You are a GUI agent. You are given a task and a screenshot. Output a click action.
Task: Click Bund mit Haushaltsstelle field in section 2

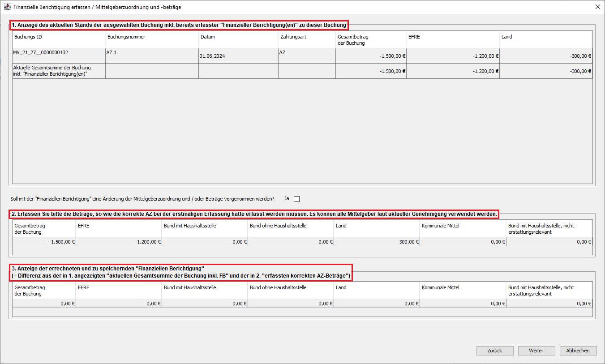[x=205, y=242]
